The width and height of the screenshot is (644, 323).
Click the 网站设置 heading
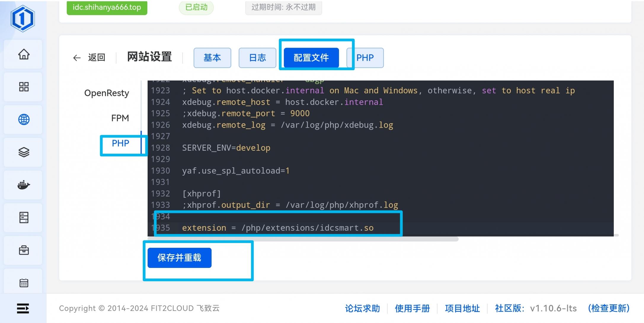tap(150, 57)
